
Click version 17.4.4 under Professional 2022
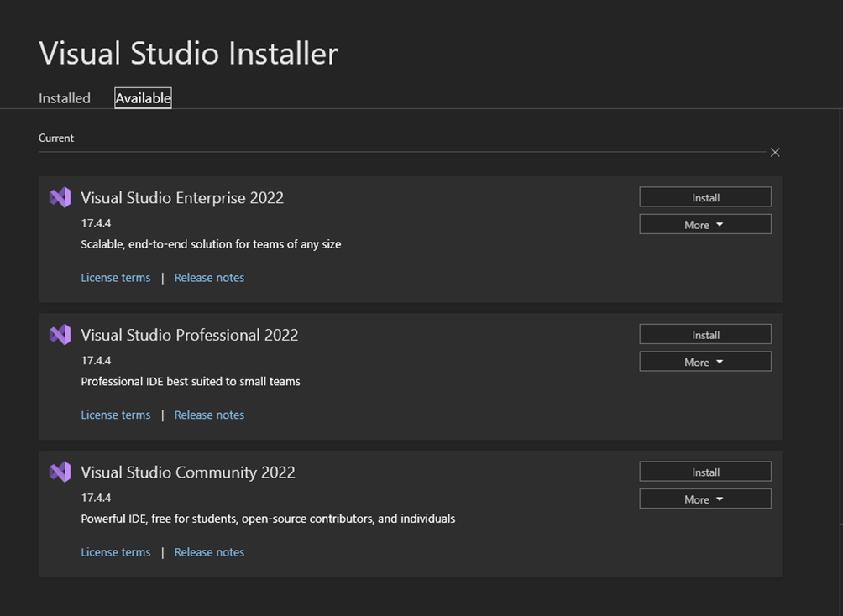[x=96, y=360]
